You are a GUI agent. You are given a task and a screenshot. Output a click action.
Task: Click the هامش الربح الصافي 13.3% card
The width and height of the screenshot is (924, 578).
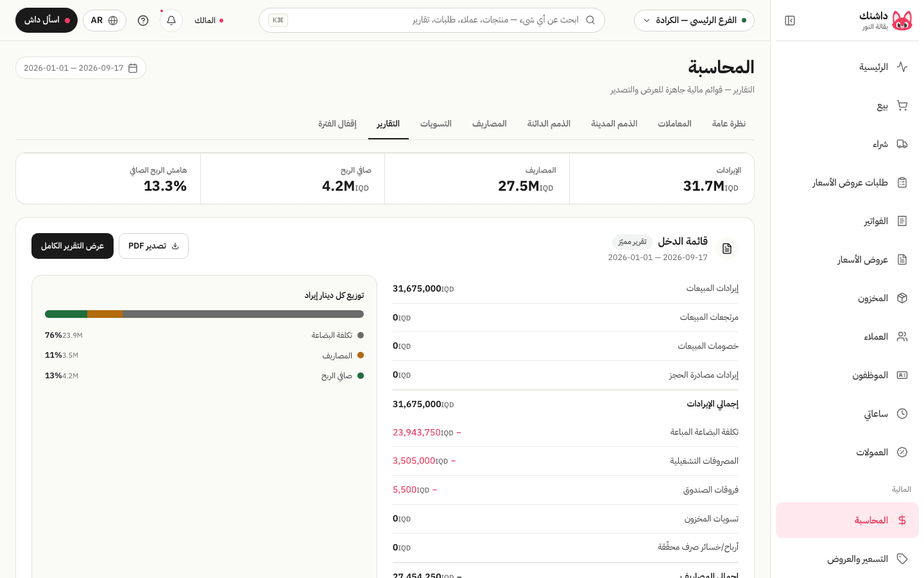click(108, 179)
